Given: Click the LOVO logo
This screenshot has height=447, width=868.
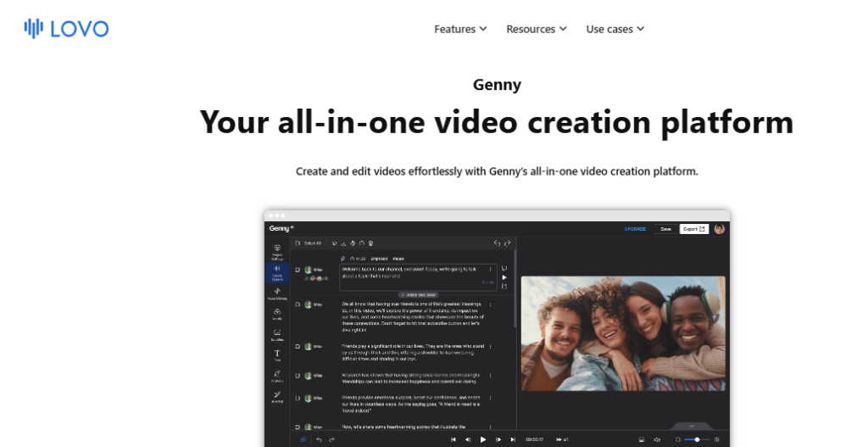Looking at the screenshot, I should [66, 28].
